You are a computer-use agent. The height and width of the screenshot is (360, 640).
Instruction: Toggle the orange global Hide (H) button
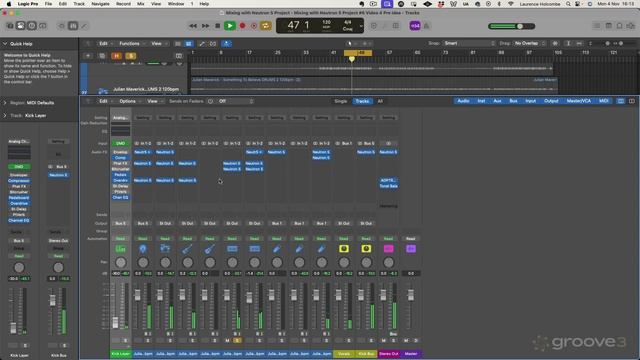(x=117, y=56)
